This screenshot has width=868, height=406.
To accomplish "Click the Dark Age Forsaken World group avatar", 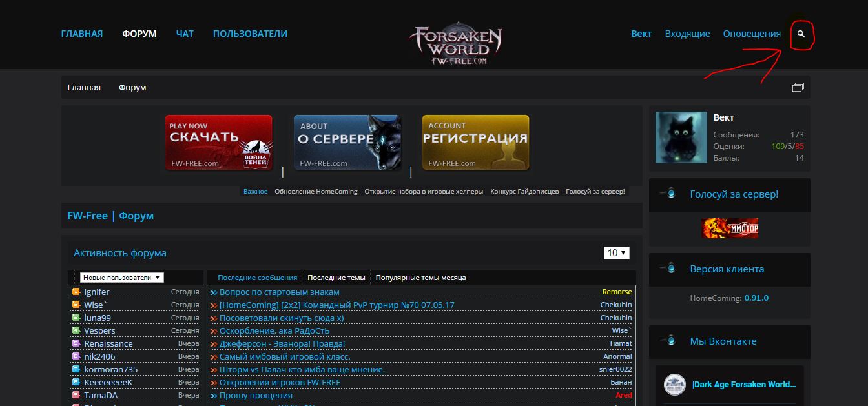I will click(x=674, y=385).
